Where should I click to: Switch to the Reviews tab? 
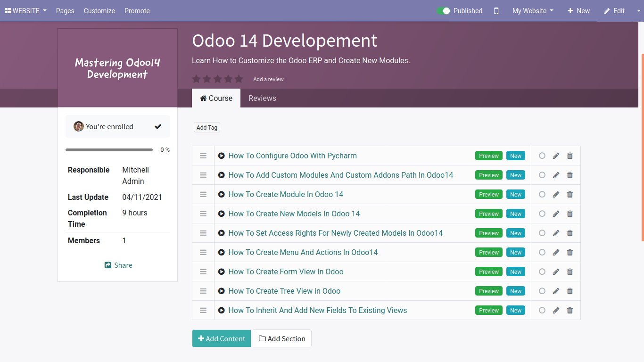click(262, 98)
